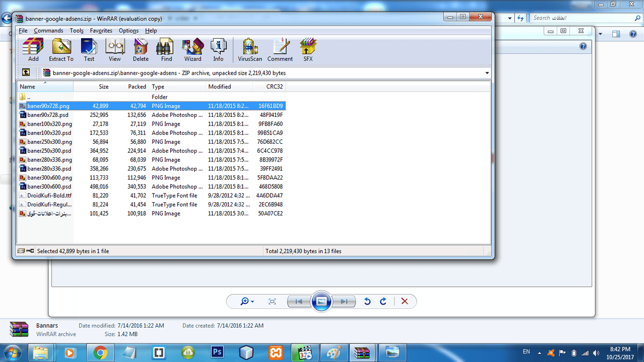Select file baner250x300.psd
The width and height of the screenshot is (644, 362).
coord(151,151)
